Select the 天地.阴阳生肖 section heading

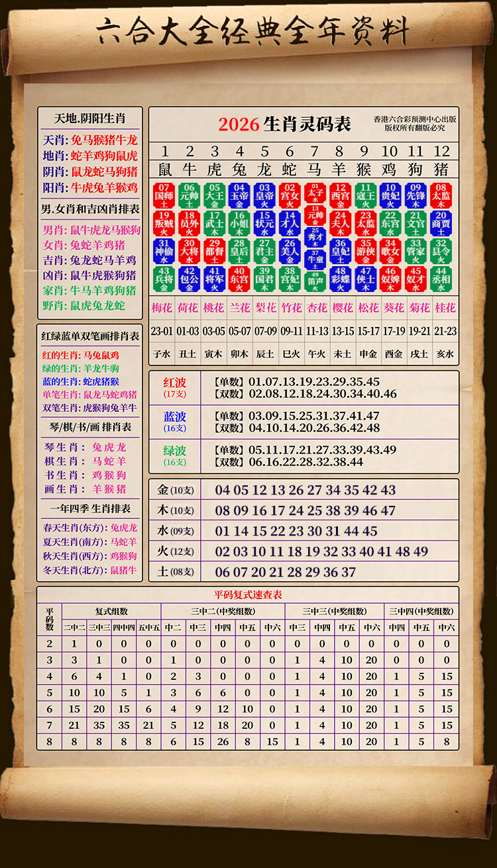pos(89,119)
